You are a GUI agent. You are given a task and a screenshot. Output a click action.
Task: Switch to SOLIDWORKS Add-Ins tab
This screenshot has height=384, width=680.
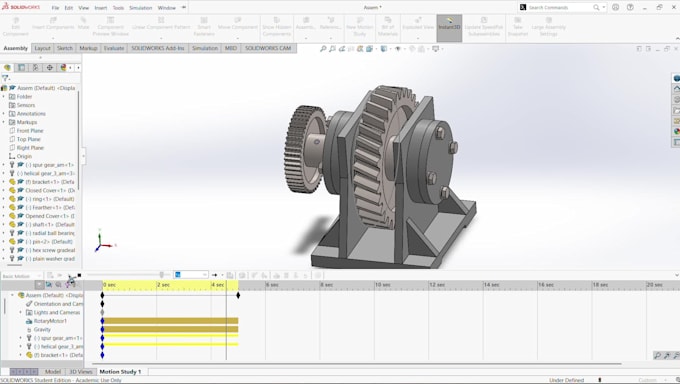point(158,48)
